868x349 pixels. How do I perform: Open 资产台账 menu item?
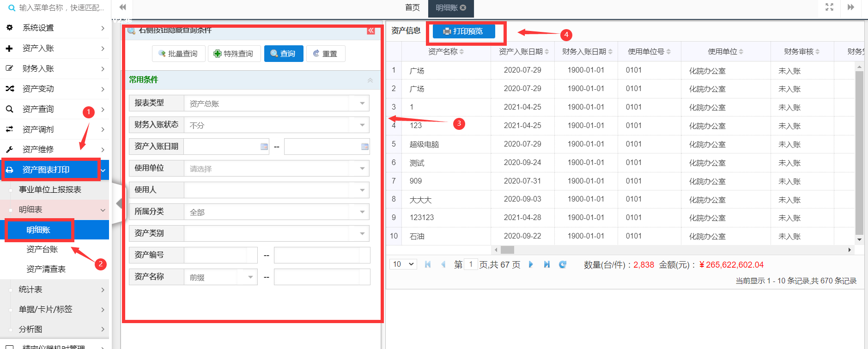tap(42, 250)
